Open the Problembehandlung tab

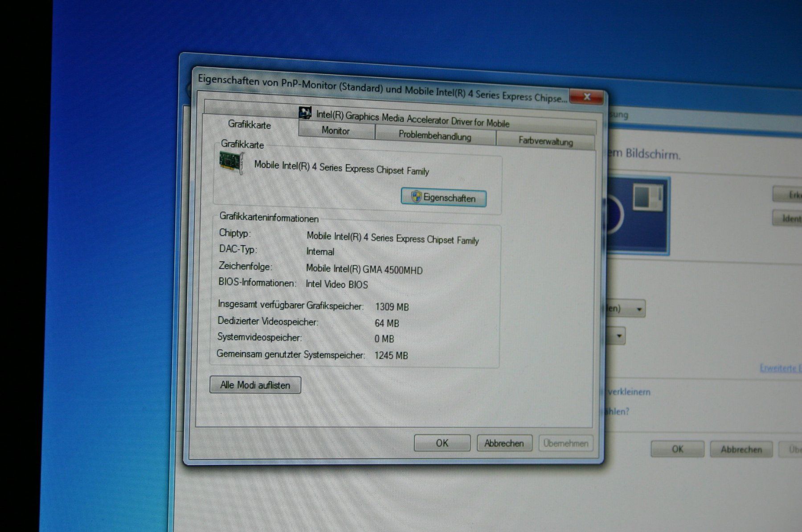tap(435, 136)
